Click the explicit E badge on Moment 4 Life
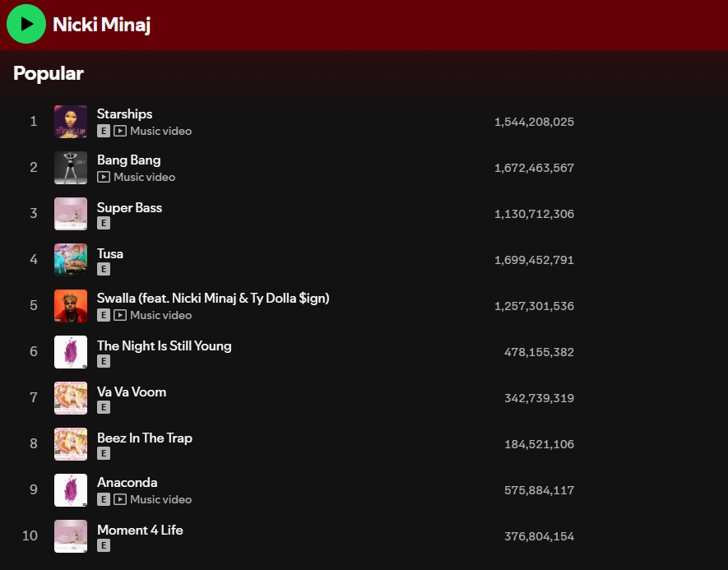Viewport: 728px width, 570px height. point(104,545)
